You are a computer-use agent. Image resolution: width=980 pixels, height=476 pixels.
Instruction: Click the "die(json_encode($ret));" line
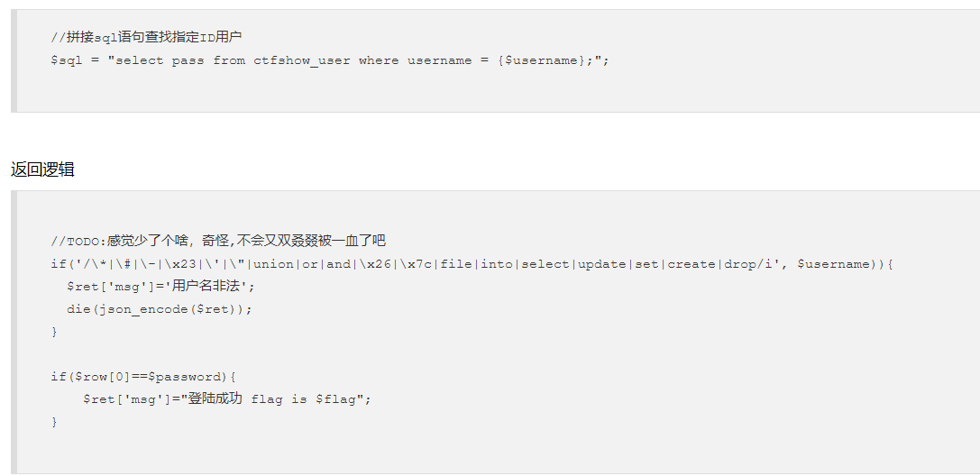coord(160,308)
